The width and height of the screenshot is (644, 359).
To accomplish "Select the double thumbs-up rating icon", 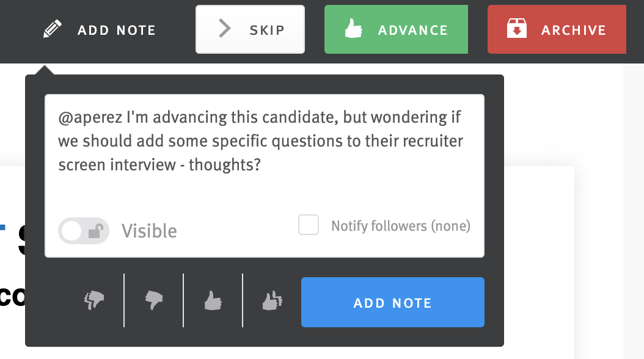I will coord(271,299).
